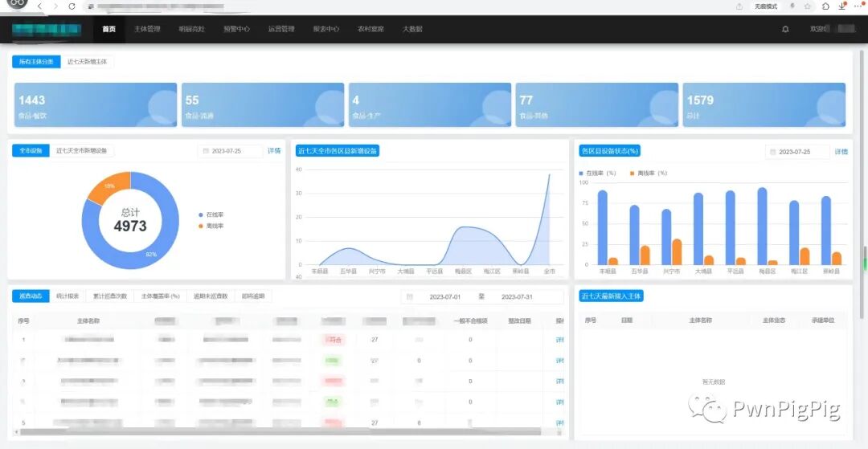Click 一般不合格项 column header

(470, 320)
